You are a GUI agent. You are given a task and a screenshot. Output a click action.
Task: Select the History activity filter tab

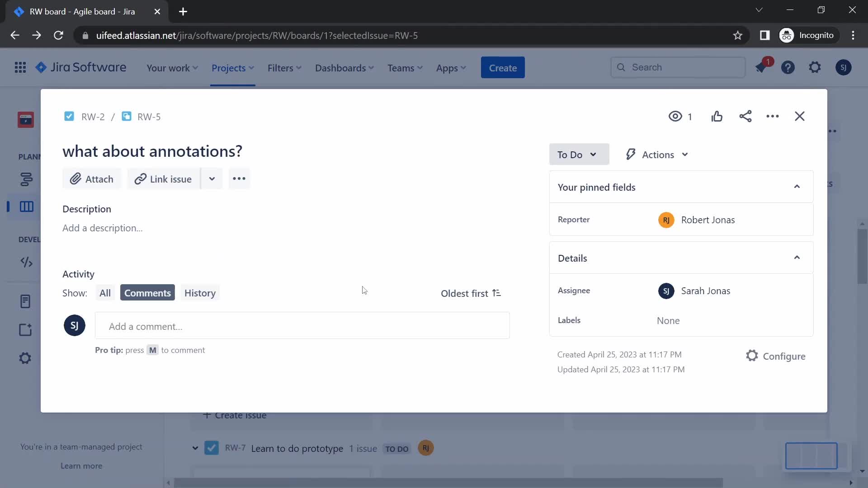200,292
